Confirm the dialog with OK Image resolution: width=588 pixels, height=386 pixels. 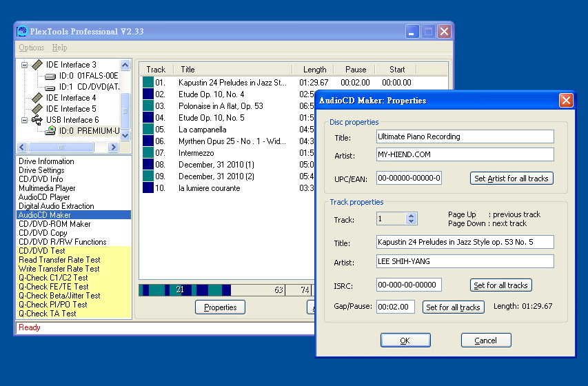coord(405,341)
